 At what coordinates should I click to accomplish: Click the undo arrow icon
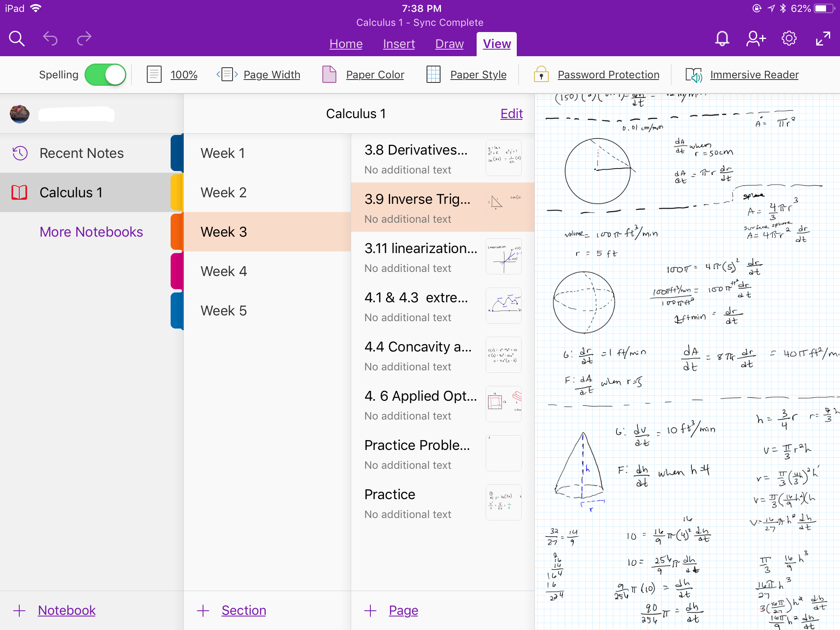(50, 39)
